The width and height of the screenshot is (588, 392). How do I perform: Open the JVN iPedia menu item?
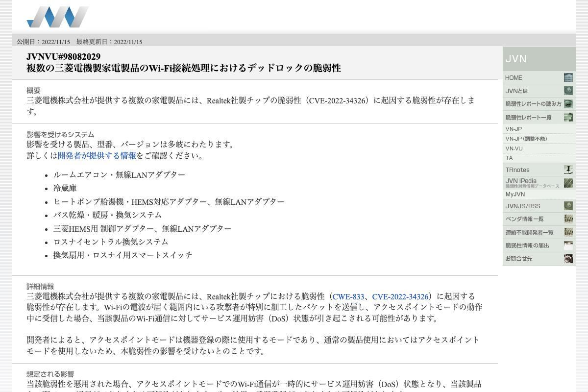click(x=539, y=183)
